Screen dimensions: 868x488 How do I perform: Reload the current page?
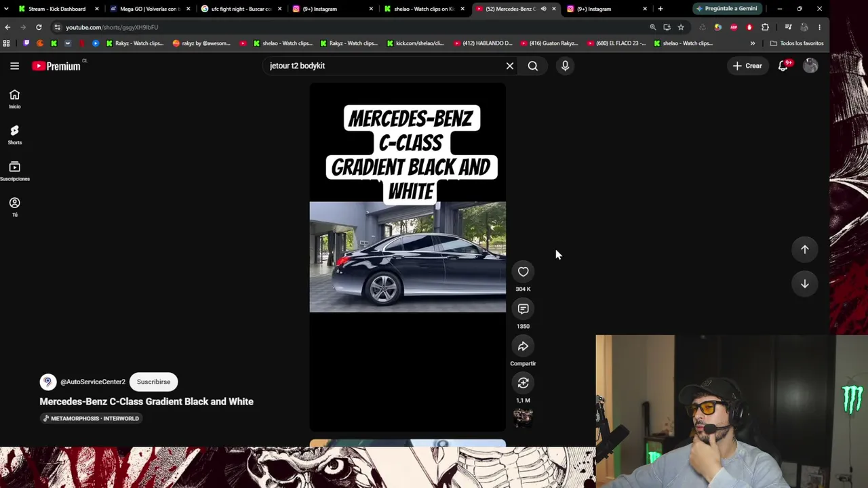coord(39,27)
